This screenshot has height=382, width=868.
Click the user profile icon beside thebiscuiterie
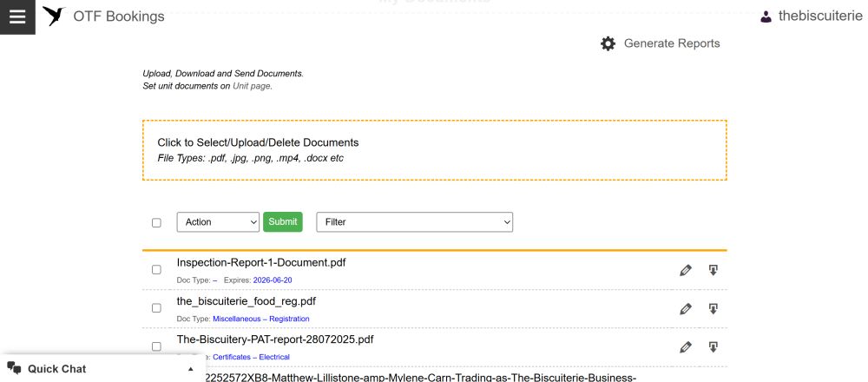click(766, 16)
